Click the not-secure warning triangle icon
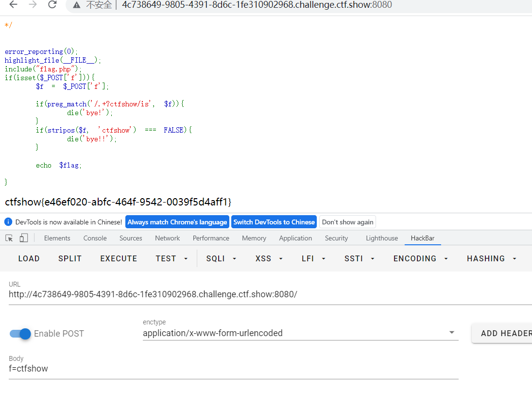The height and width of the screenshot is (408, 532). tap(77, 5)
